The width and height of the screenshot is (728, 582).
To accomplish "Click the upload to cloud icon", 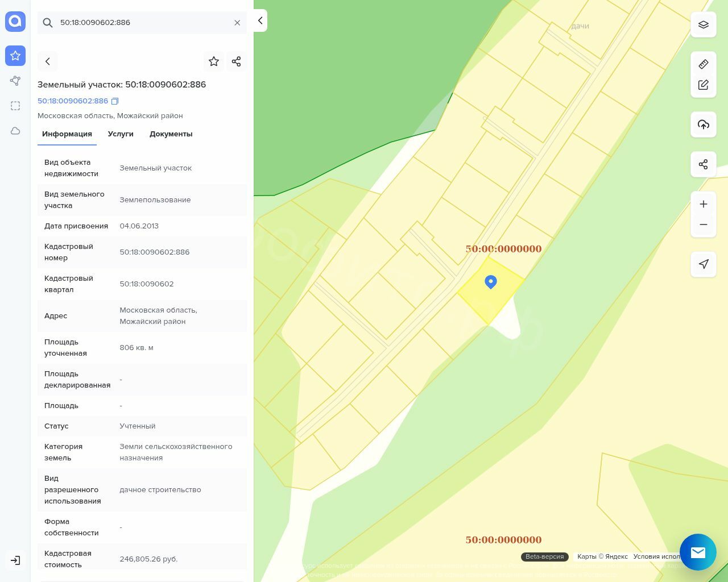I will coord(703,124).
